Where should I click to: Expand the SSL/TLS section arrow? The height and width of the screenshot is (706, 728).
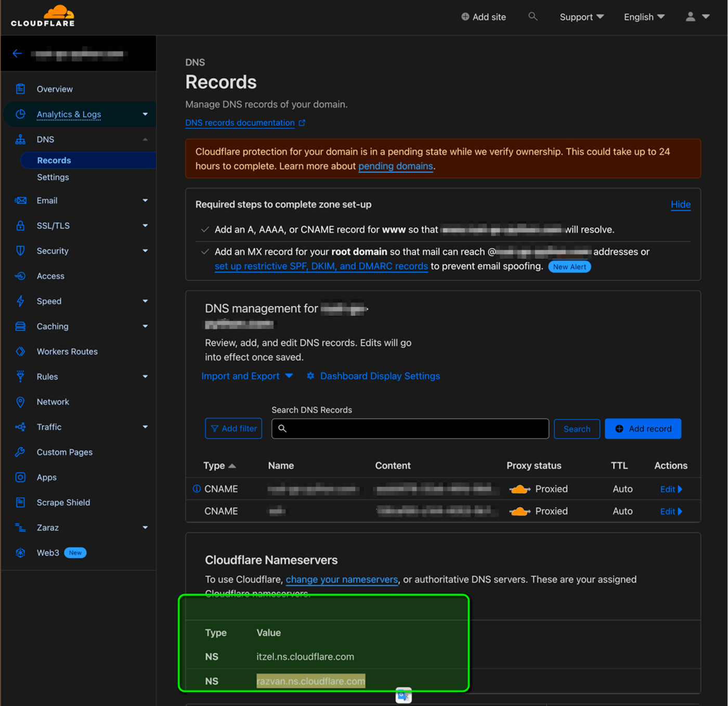click(145, 225)
